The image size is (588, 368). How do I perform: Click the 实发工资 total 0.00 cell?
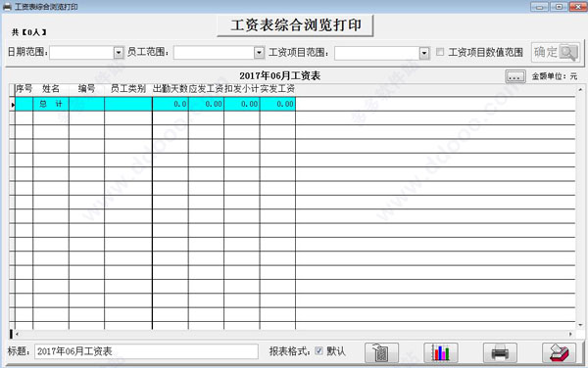[x=277, y=104]
